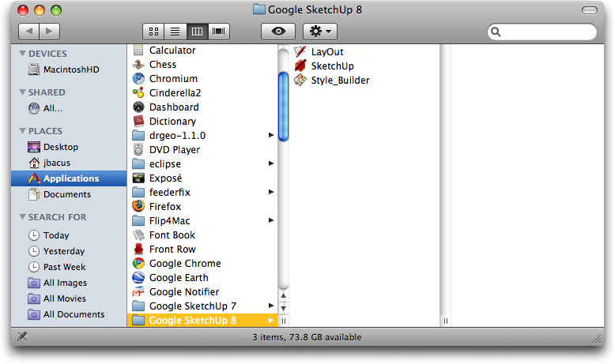The width and height of the screenshot is (615, 364).
Task: Switch to column view
Action: point(197,32)
